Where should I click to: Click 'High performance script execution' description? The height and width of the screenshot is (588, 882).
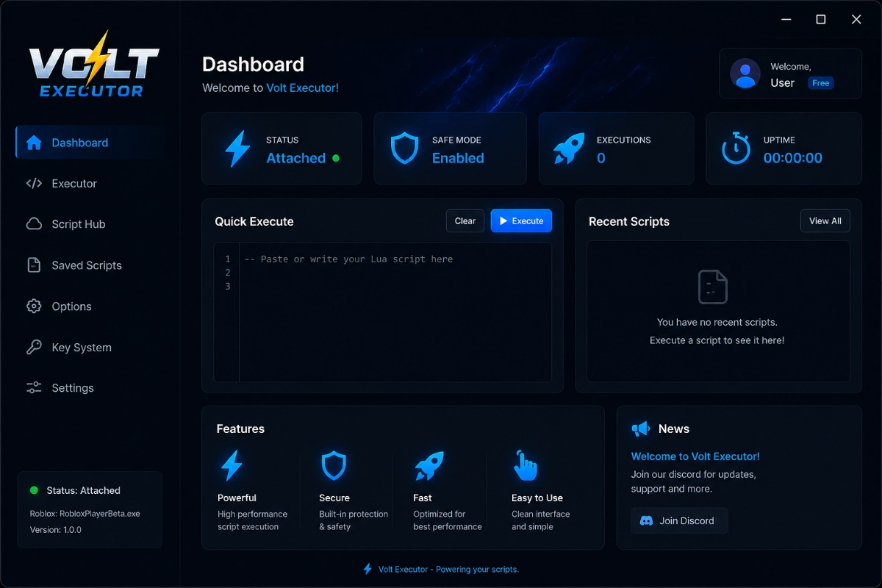coord(252,520)
